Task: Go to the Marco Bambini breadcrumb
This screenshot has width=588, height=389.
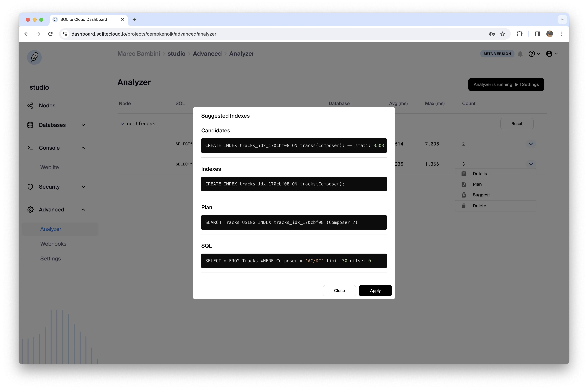Action: 139,54
